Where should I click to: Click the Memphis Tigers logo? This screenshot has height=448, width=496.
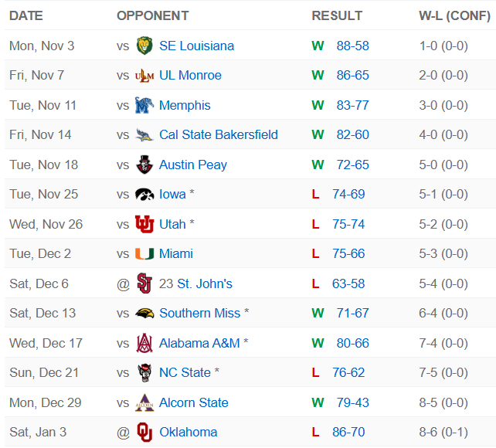click(144, 105)
